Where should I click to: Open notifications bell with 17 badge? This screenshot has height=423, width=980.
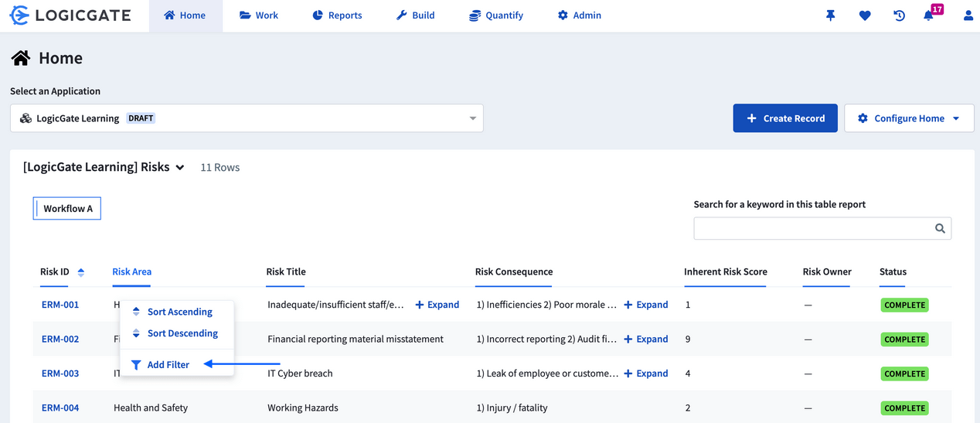(931, 14)
